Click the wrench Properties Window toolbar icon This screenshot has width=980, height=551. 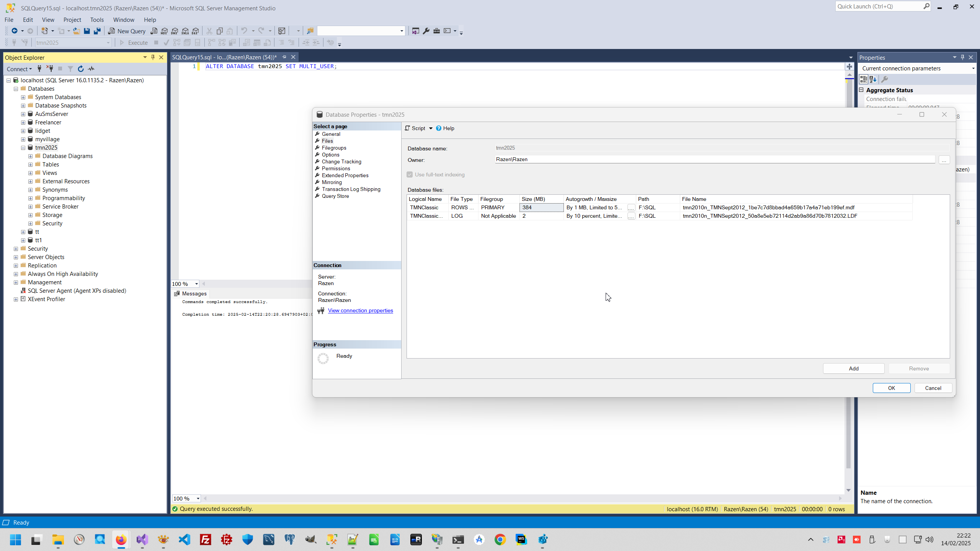(426, 31)
